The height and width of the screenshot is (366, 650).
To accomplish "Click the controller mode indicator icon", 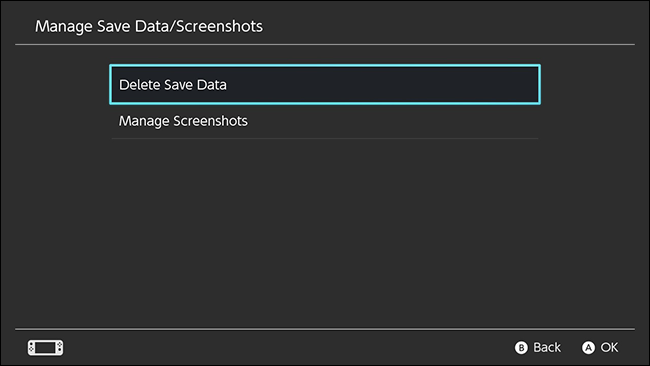I will pyautogui.click(x=46, y=347).
